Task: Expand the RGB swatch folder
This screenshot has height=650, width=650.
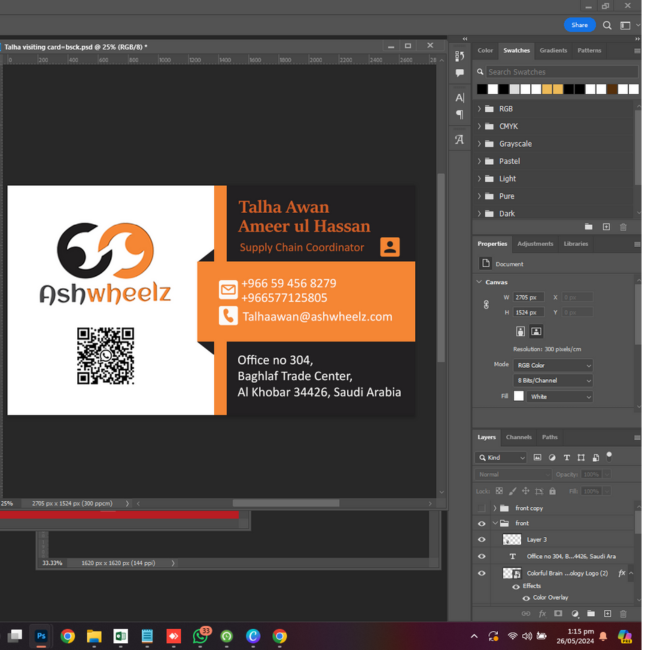Action: point(479,109)
